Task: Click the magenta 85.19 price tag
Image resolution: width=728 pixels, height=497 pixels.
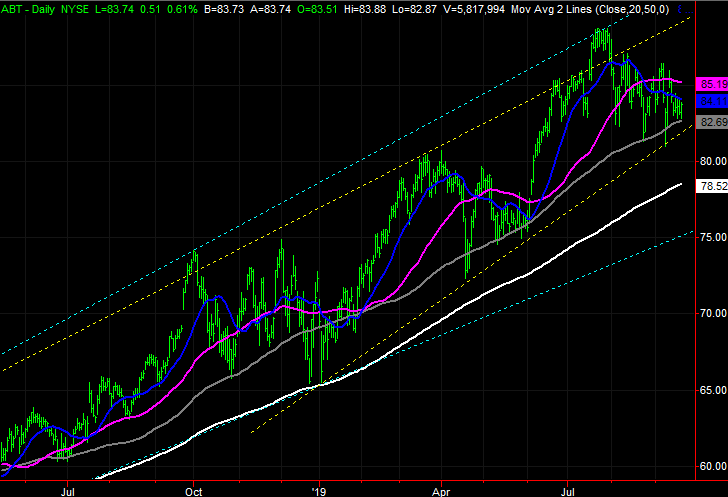Action: [x=713, y=84]
